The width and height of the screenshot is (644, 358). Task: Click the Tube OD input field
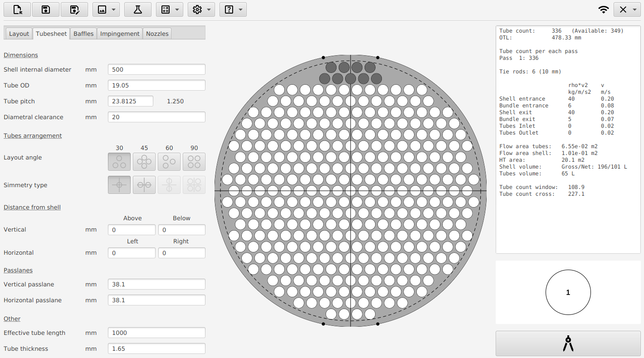pyautogui.click(x=156, y=85)
